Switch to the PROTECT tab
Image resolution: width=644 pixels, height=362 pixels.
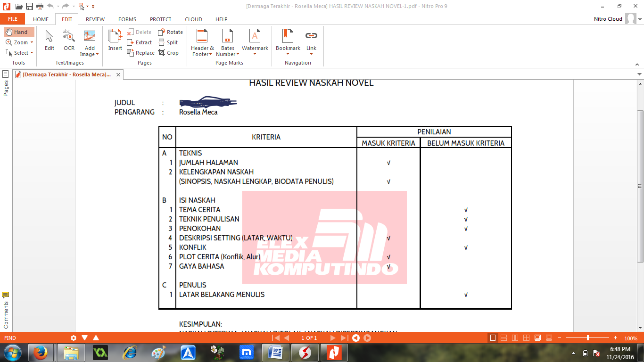click(x=161, y=19)
